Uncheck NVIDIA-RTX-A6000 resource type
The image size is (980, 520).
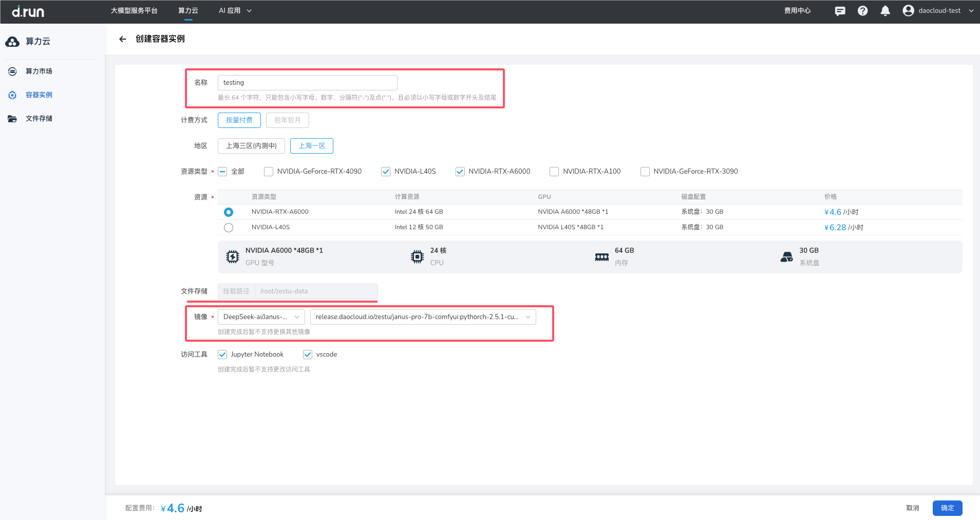[x=460, y=172]
